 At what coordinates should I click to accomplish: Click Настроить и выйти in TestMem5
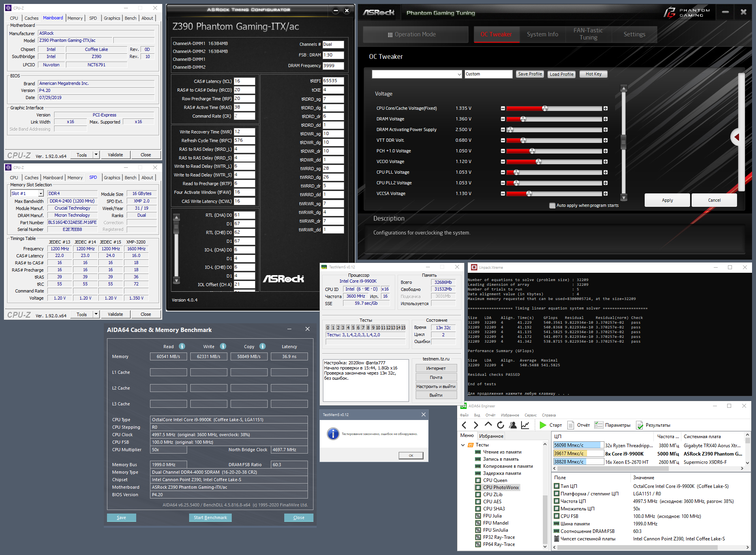coord(436,386)
